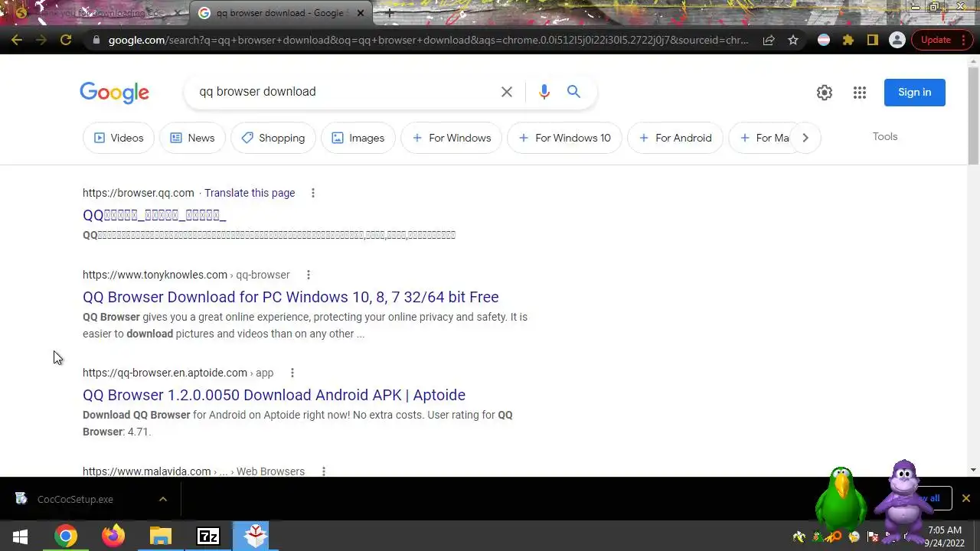Add 'For Windows' to the search
980x551 pixels.
[x=451, y=138]
